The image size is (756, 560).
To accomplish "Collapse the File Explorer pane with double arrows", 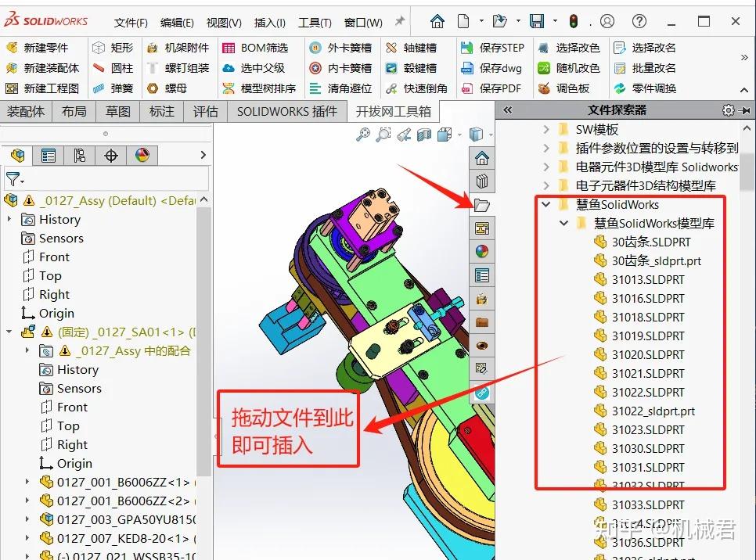I will pyautogui.click(x=507, y=109).
